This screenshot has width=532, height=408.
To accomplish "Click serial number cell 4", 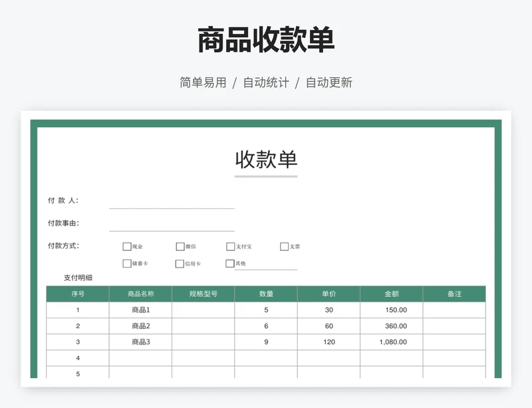I will tap(78, 358).
